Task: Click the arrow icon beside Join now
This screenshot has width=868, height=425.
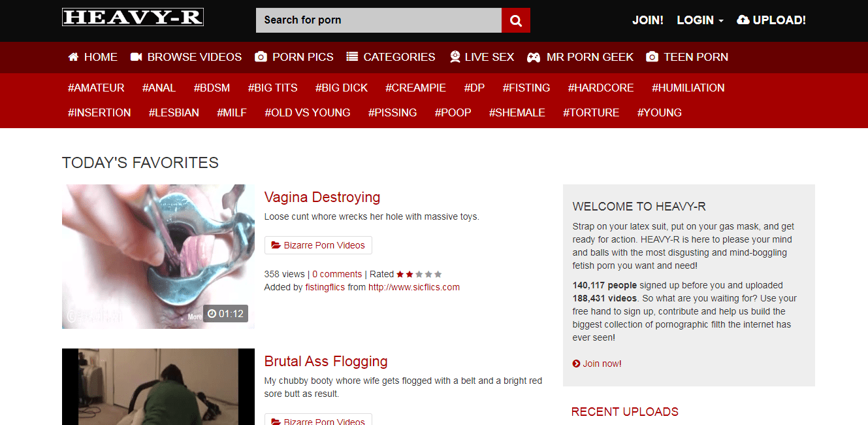Action: click(x=576, y=364)
